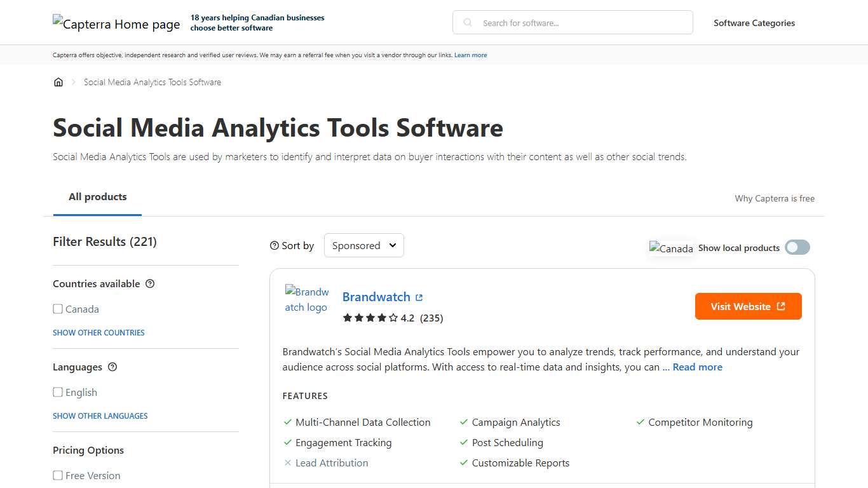Screen dimensions: 868x488
Task: Click the help icon beside Countries available
Action: (x=149, y=283)
